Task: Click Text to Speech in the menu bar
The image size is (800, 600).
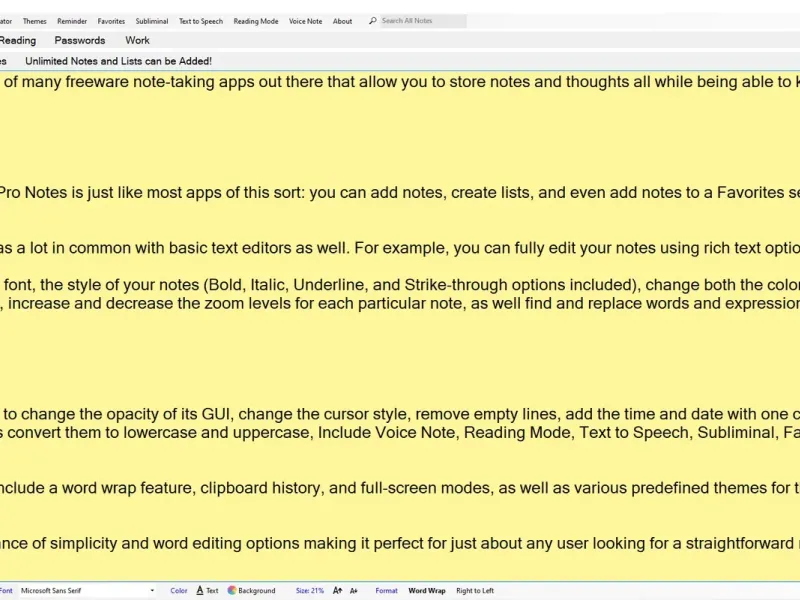Action: click(x=201, y=21)
